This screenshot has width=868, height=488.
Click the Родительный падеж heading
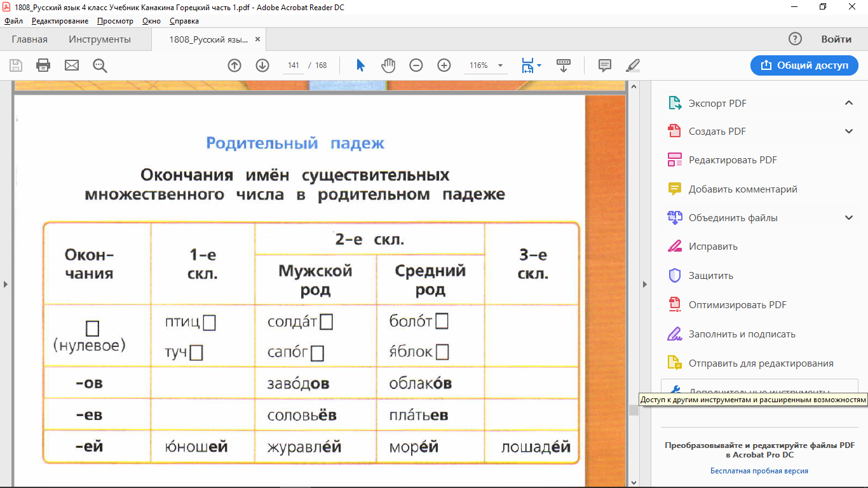[x=295, y=143]
